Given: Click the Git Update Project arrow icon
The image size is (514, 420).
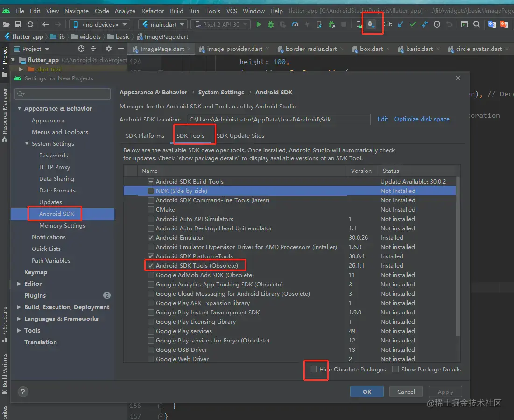Looking at the screenshot, I should [401, 24].
